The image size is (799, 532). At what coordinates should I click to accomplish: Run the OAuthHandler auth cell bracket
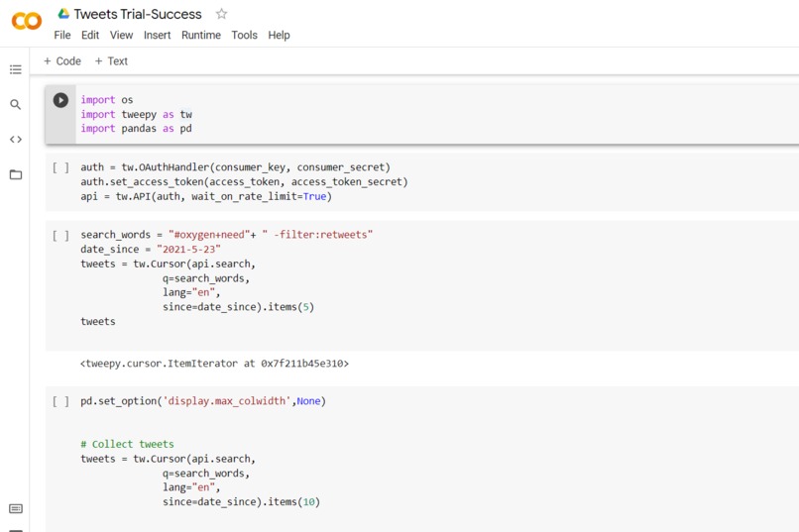60,167
